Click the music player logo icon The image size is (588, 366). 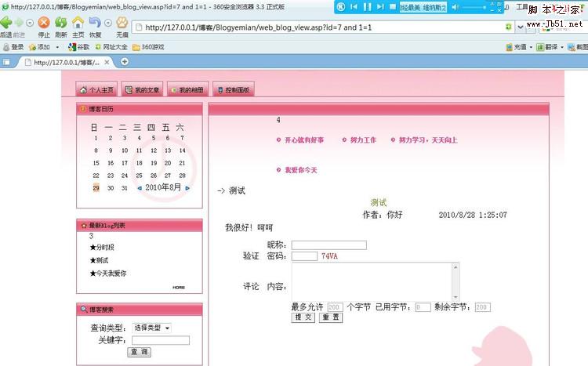click(341, 7)
